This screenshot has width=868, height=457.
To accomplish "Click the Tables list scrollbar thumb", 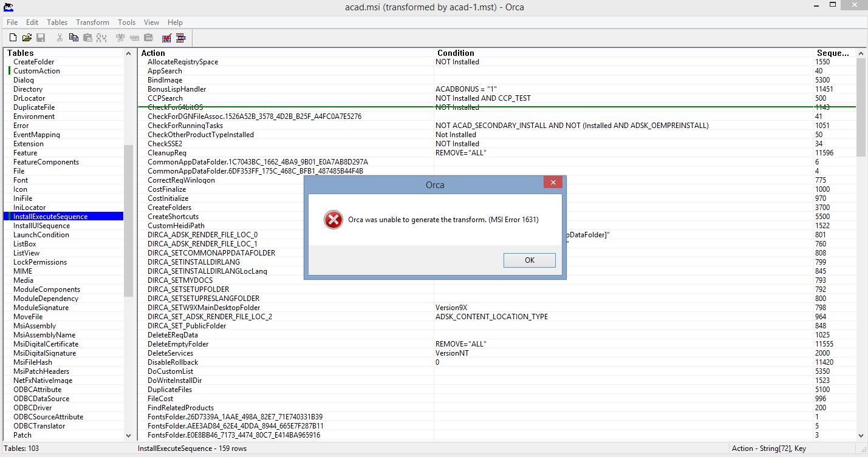I will 128,221.
